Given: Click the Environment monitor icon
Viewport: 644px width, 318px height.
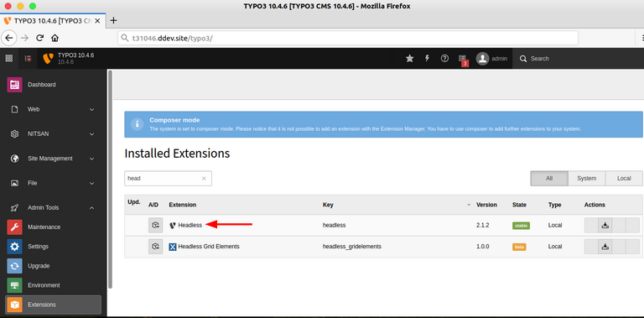Looking at the screenshot, I should [x=14, y=285].
